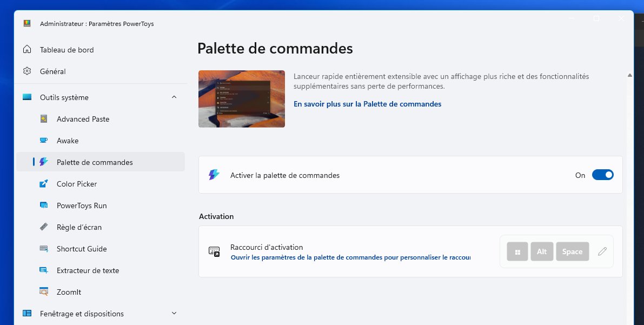Collapse the Outils système section chevron
Screen dimensions: 644x325
pos(174,97)
